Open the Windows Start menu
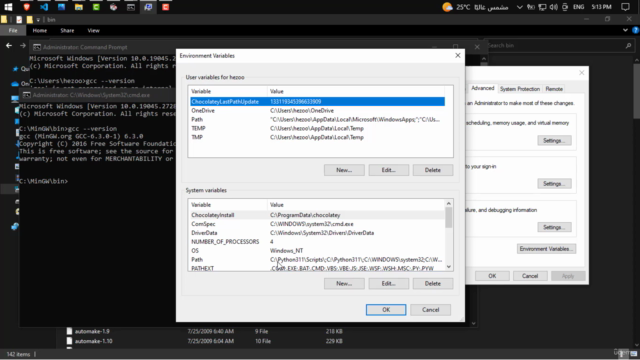 point(8,7)
